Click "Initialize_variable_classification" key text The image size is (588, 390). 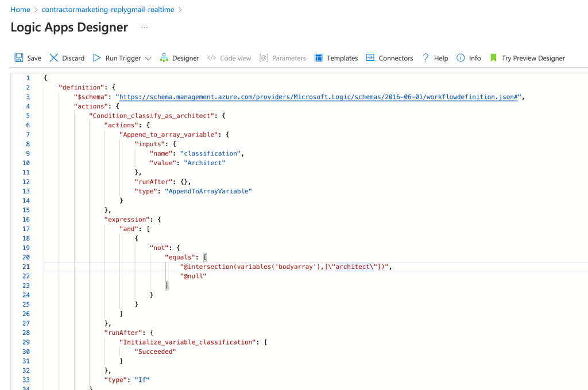point(188,342)
